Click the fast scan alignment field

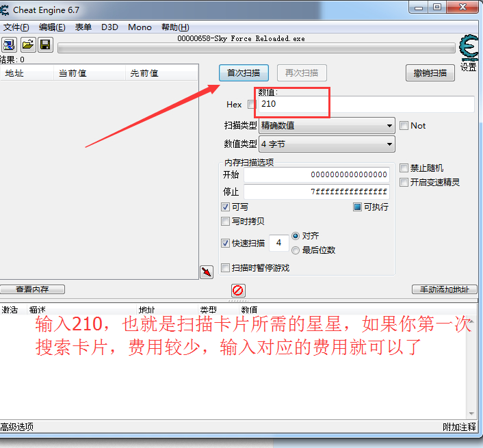pyautogui.click(x=278, y=243)
